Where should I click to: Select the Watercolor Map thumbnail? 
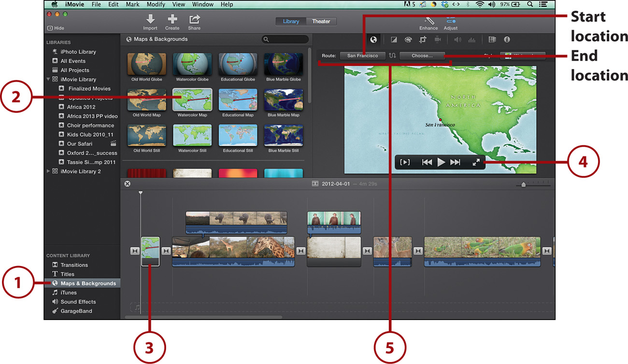click(x=192, y=100)
